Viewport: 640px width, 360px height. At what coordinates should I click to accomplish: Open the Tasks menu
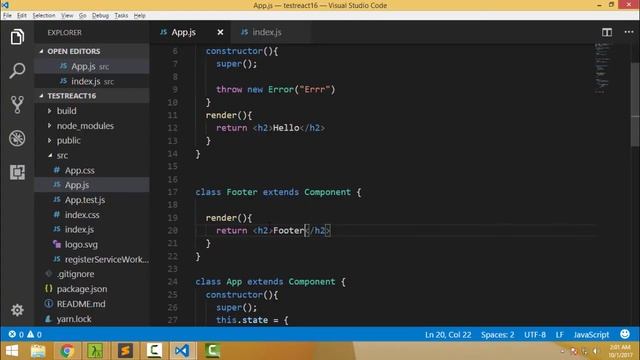tap(121, 16)
